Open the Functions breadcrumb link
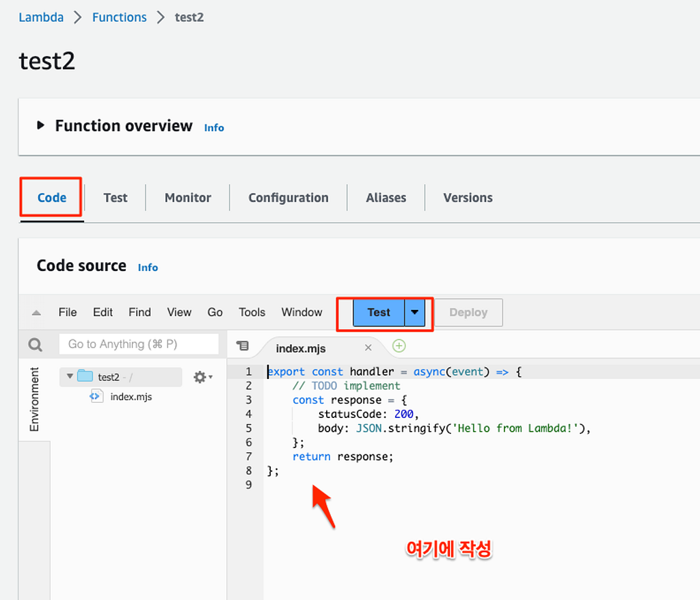Screen dimensions: 700x600 click(119, 17)
